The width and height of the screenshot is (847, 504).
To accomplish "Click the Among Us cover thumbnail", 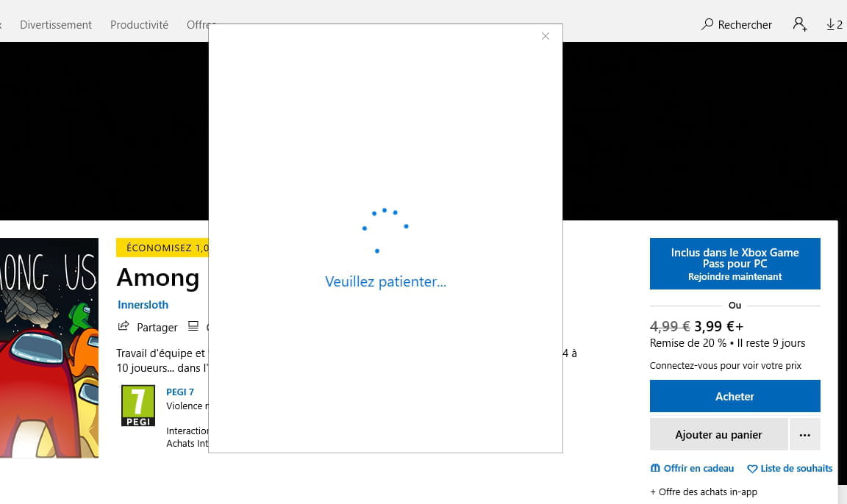I will click(49, 348).
